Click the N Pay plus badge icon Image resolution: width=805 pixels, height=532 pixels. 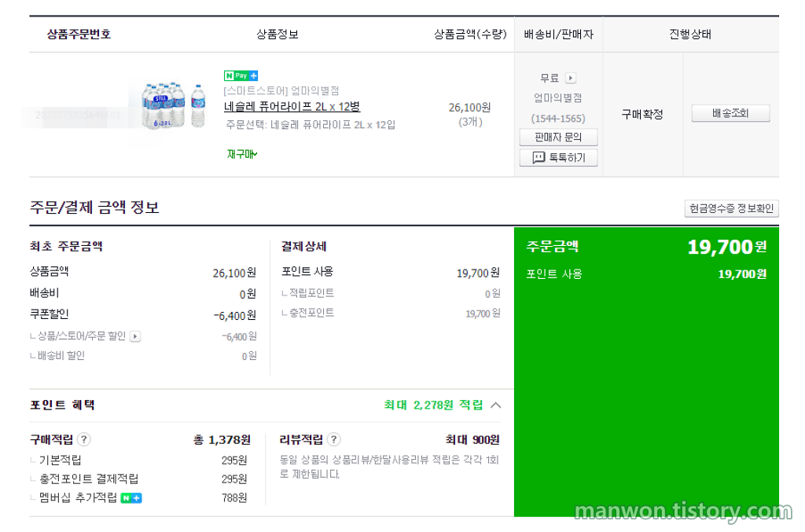[241, 75]
